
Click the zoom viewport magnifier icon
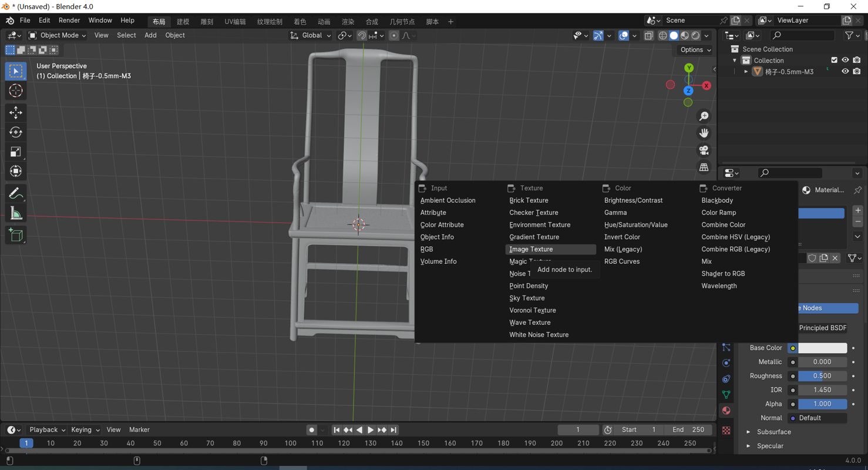pos(704,116)
